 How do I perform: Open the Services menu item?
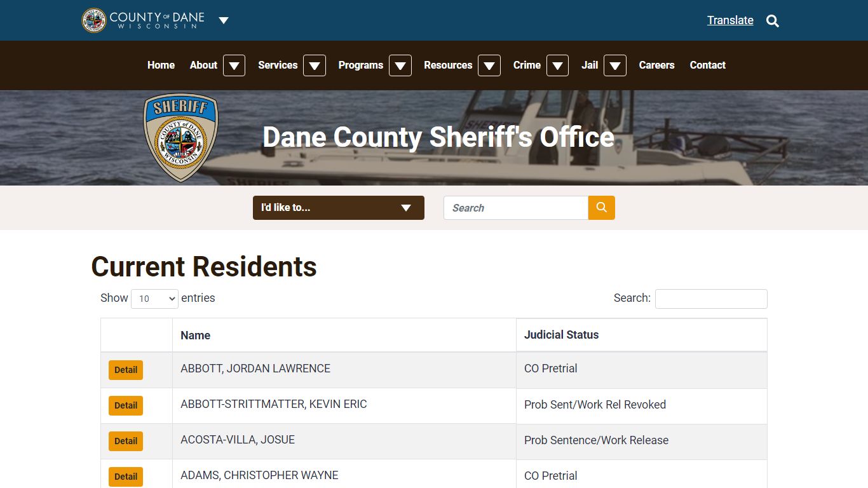click(278, 65)
